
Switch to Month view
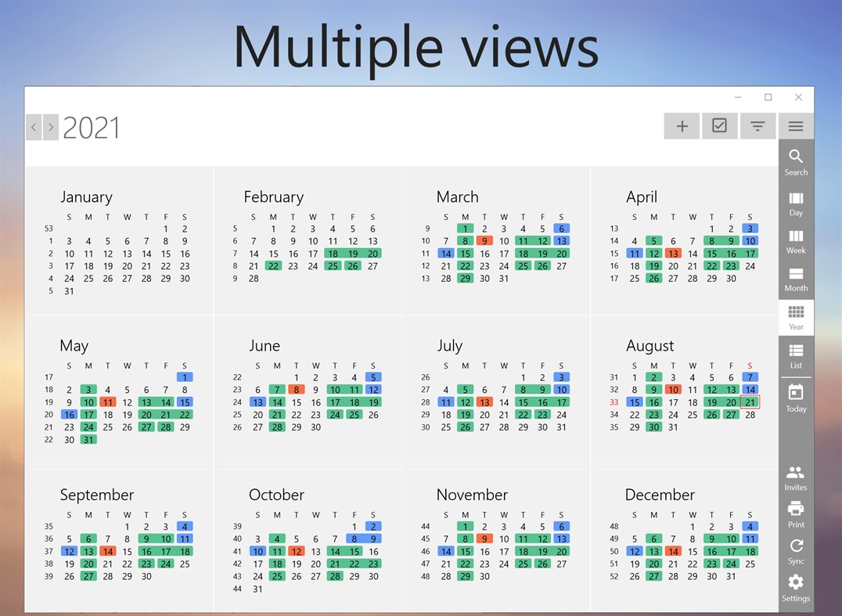click(796, 279)
